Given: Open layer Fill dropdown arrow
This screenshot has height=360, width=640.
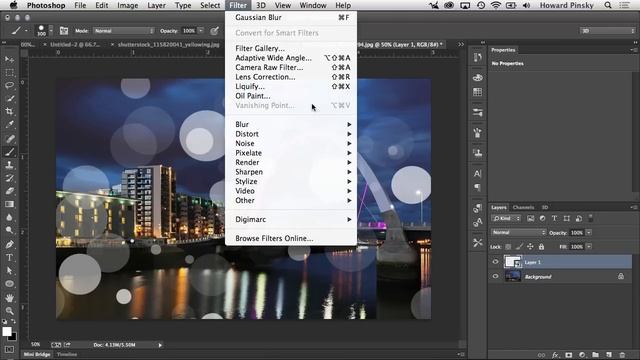Looking at the screenshot, I should 589,247.
